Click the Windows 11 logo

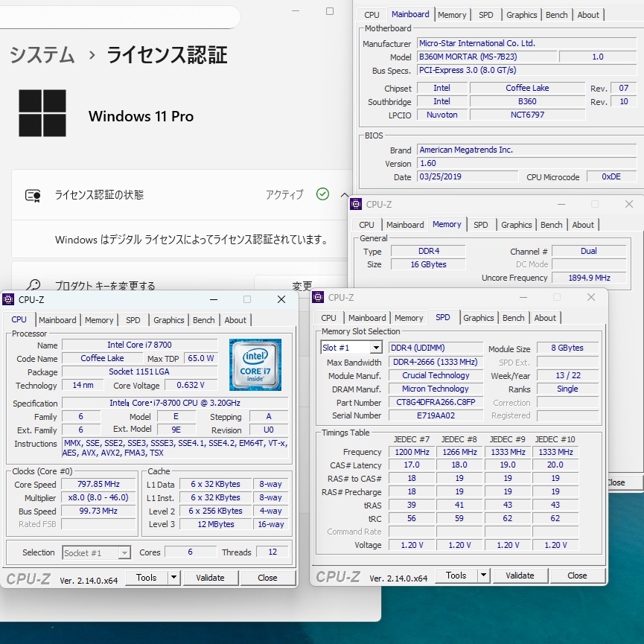[x=42, y=113]
